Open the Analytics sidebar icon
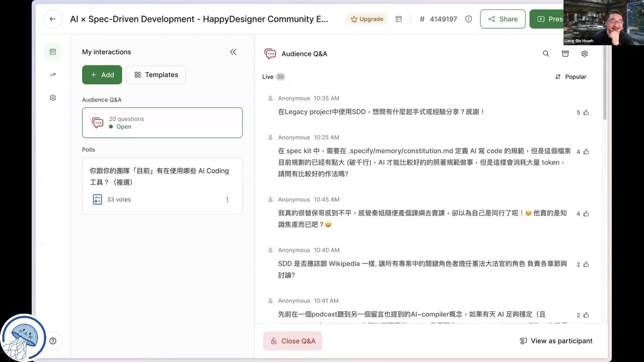Viewport: 644px width, 362px height. pos(53,75)
